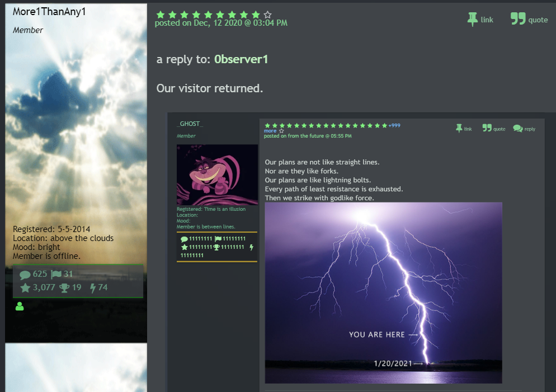Open the Observer1 profile link
This screenshot has height=392, width=556.
coord(241,59)
